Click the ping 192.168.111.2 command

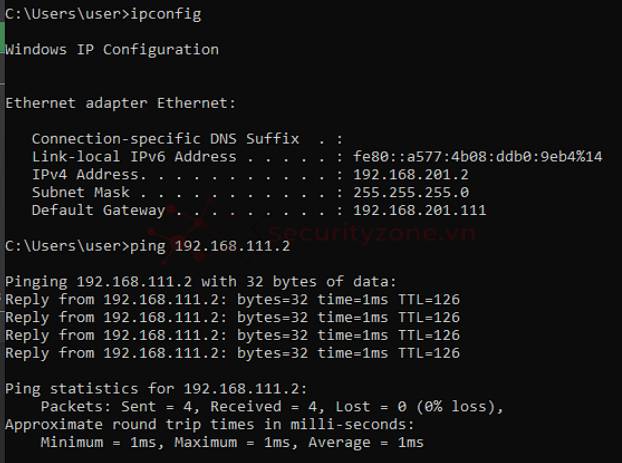pyautogui.click(x=210, y=246)
